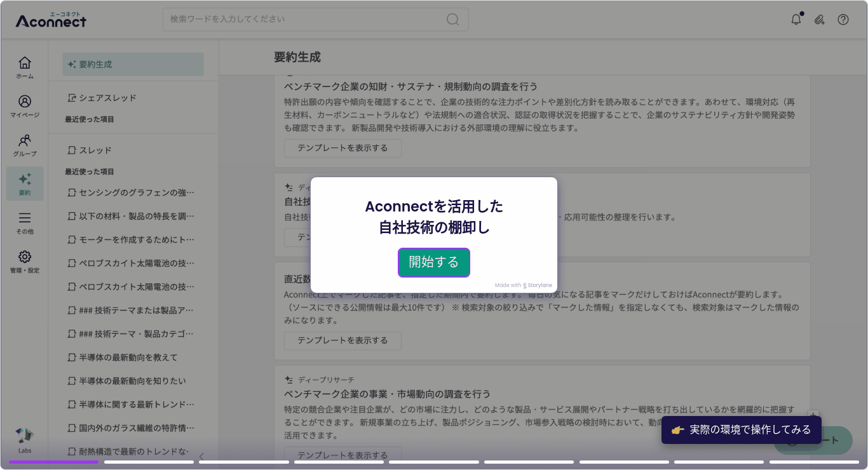The width and height of the screenshot is (868, 470).
Task: Select the マイページ icon
Action: [x=24, y=105]
